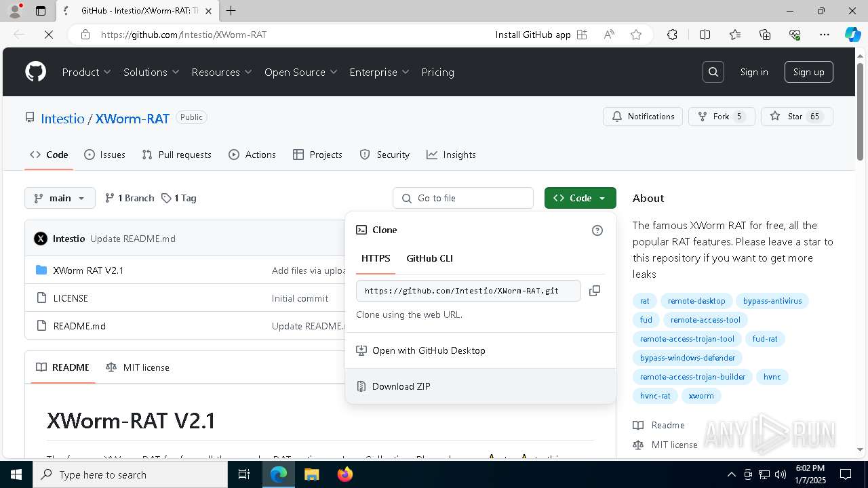868x488 pixels.
Task: Open Windows Start menu
Action: (16, 474)
